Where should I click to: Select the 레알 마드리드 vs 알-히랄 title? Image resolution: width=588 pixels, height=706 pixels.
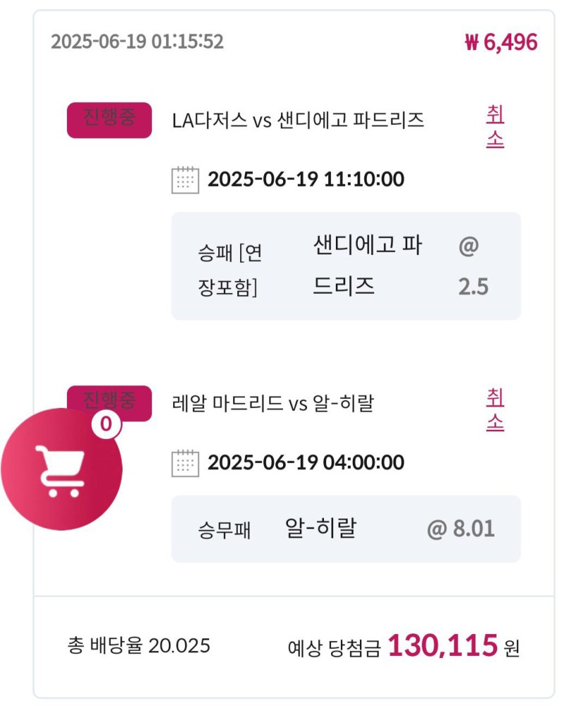tap(273, 403)
